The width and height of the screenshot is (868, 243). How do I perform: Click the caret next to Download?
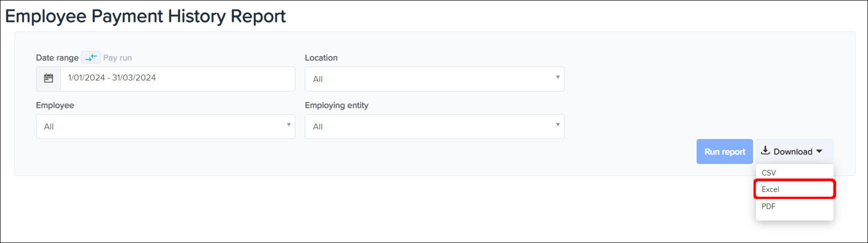click(819, 151)
